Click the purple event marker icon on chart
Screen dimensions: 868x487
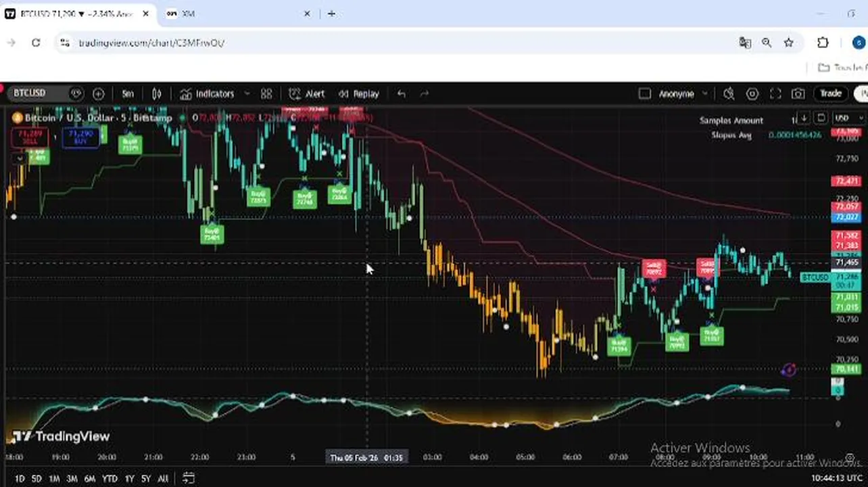click(788, 370)
